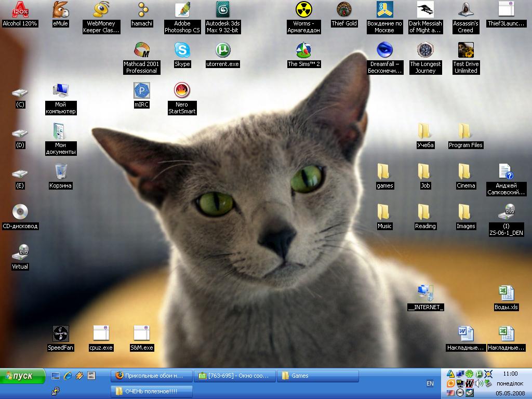532x399 pixels.
Task: Open the EN language indicator menu
Action: tap(430, 383)
